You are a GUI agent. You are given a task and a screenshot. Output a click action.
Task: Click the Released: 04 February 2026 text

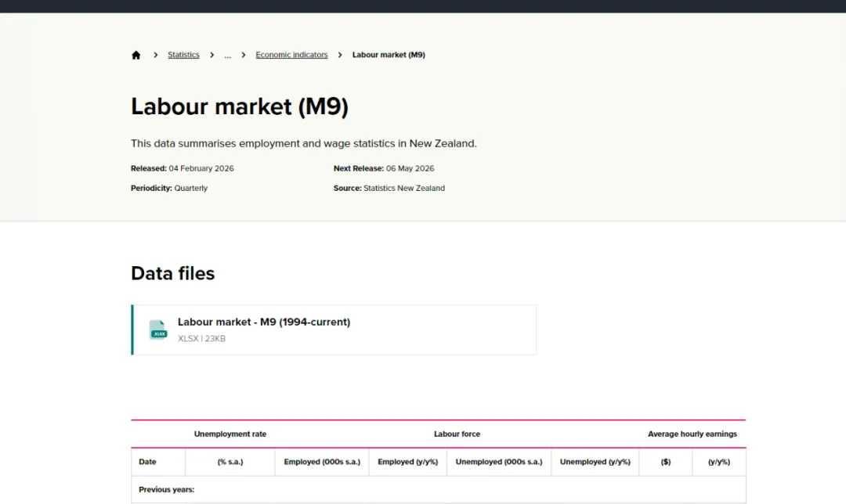[x=183, y=168]
